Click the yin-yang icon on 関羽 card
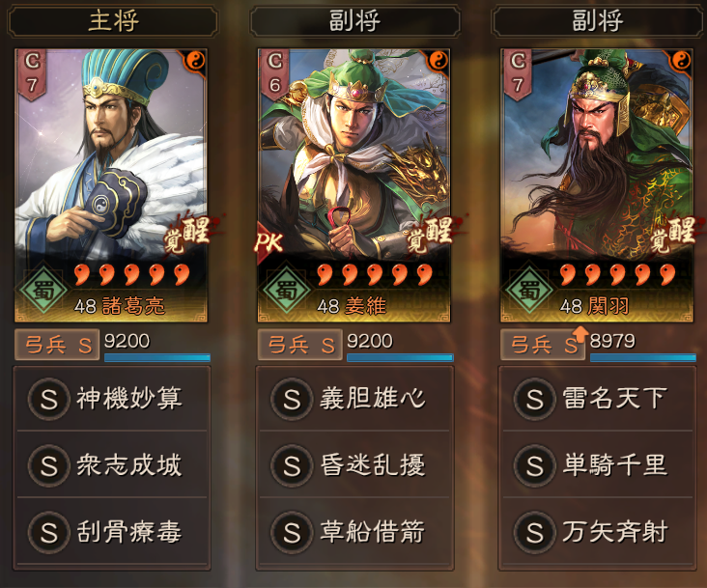707x588 pixels. pos(681,60)
